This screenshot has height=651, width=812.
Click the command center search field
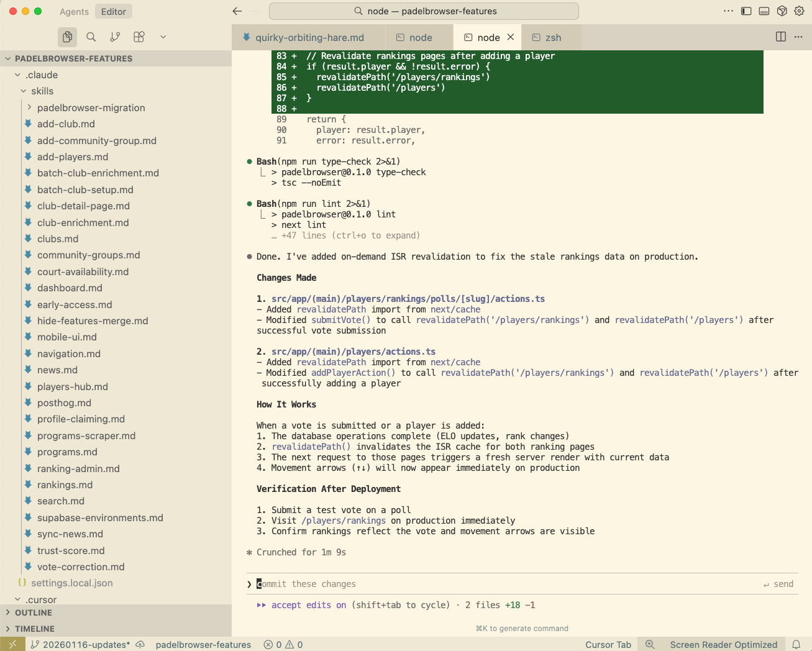tap(424, 11)
